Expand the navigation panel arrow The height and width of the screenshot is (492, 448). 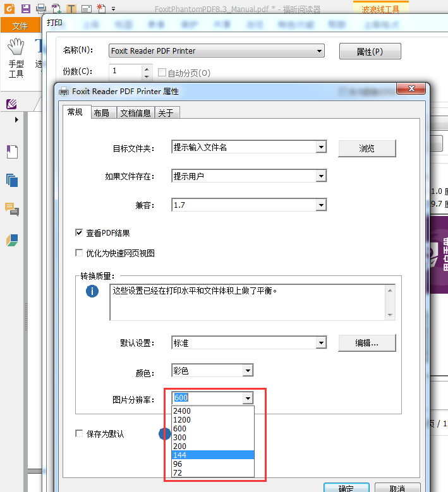coord(16,119)
